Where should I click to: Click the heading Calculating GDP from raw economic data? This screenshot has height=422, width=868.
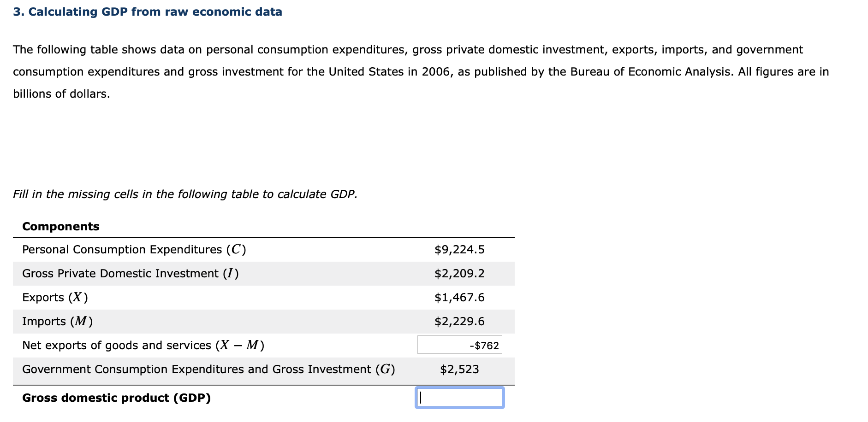pos(148,12)
